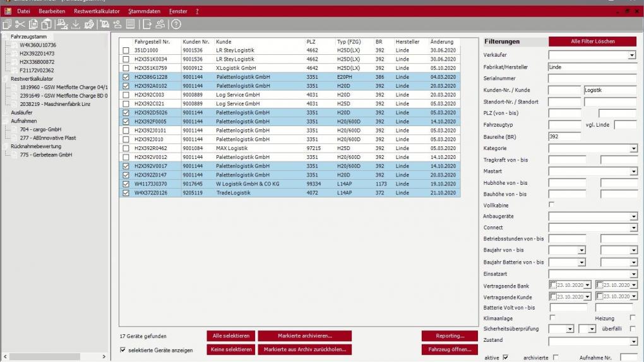Click the list document toolbar icon
This screenshot has height=362, width=644.
point(129,24)
